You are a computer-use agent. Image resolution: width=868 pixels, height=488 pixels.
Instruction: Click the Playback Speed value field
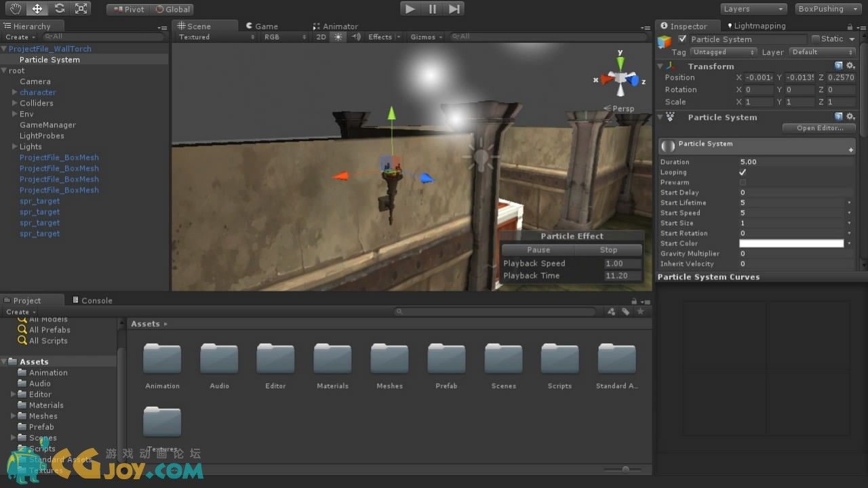pyautogui.click(x=622, y=264)
